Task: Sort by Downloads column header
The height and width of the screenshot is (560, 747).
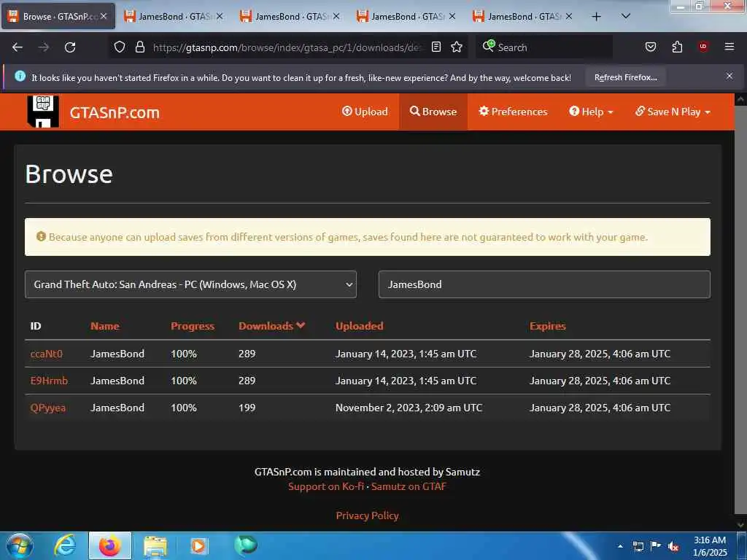Action: tap(271, 326)
